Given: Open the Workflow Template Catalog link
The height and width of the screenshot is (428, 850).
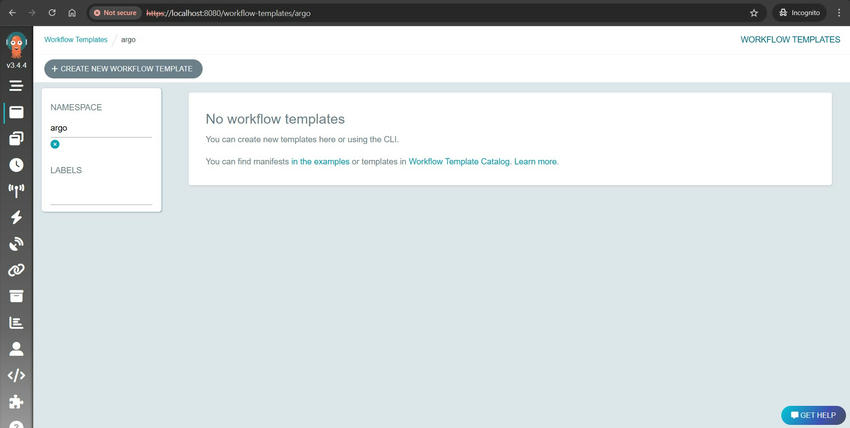Looking at the screenshot, I should tap(459, 161).
